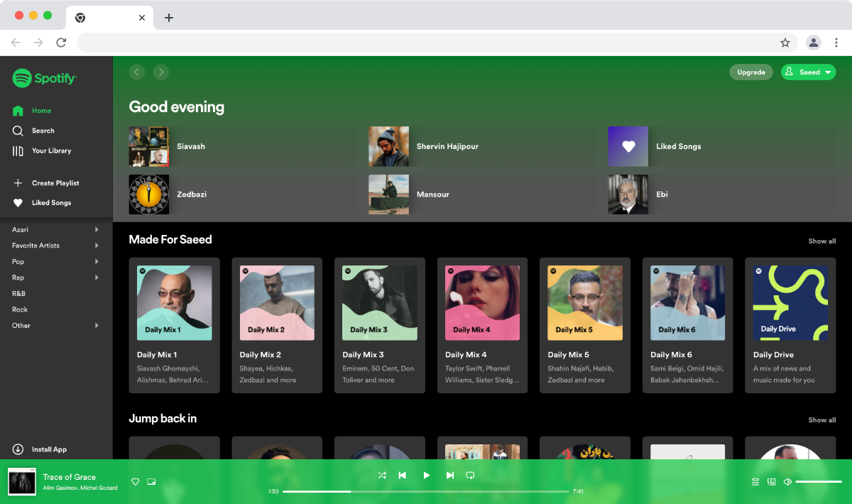Seek within song progress bar
The height and width of the screenshot is (504, 852).
pyautogui.click(x=426, y=491)
